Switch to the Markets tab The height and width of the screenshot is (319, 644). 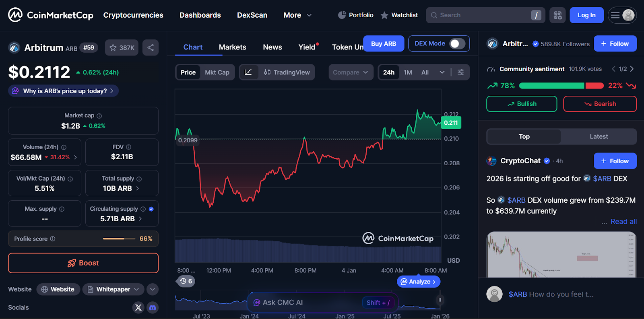(x=232, y=47)
